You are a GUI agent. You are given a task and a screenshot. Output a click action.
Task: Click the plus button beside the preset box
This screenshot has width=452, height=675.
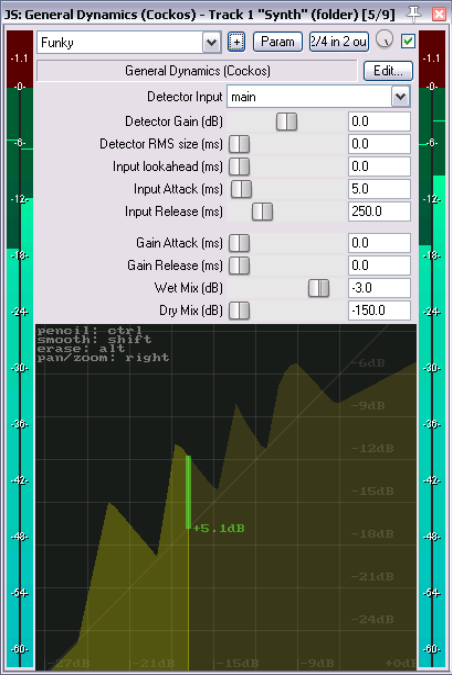pyautogui.click(x=236, y=42)
